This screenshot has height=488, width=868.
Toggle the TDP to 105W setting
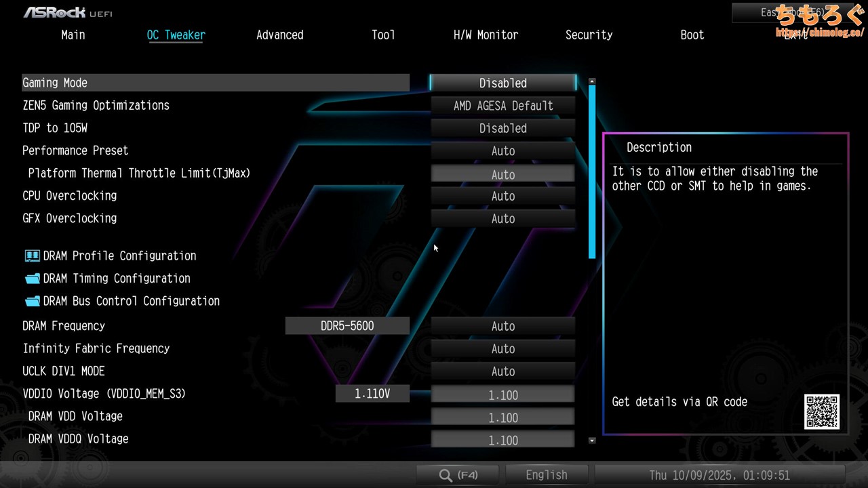coord(502,128)
